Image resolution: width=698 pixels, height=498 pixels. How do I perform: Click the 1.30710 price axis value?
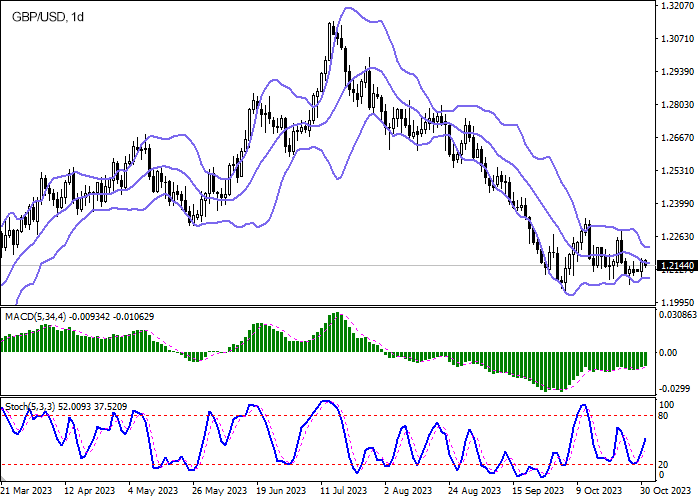[678, 39]
